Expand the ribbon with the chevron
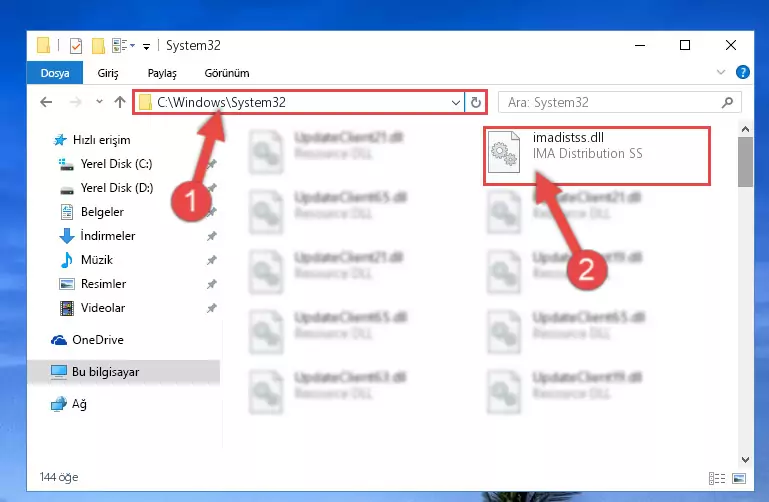The width and height of the screenshot is (769, 502). click(720, 73)
